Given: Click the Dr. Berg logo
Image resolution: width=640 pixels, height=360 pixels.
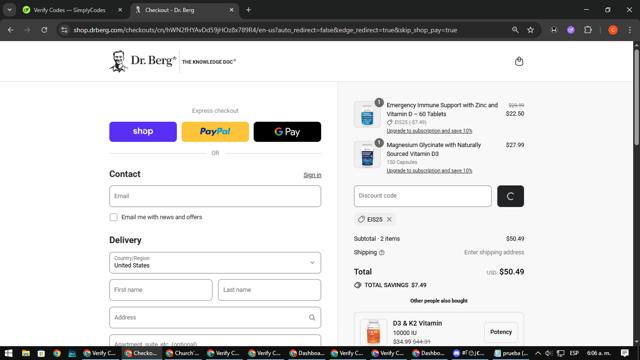Looking at the screenshot, I should [173, 61].
